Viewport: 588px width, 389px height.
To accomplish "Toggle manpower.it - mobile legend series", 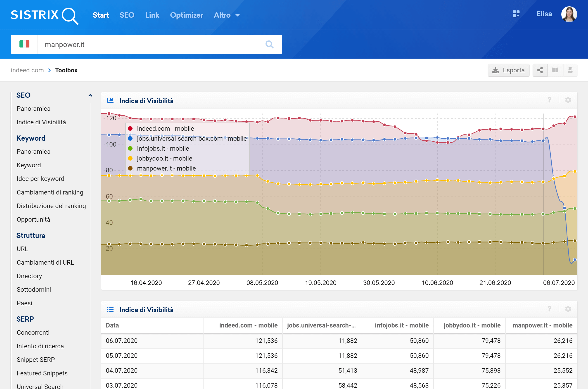I will pos(162,168).
